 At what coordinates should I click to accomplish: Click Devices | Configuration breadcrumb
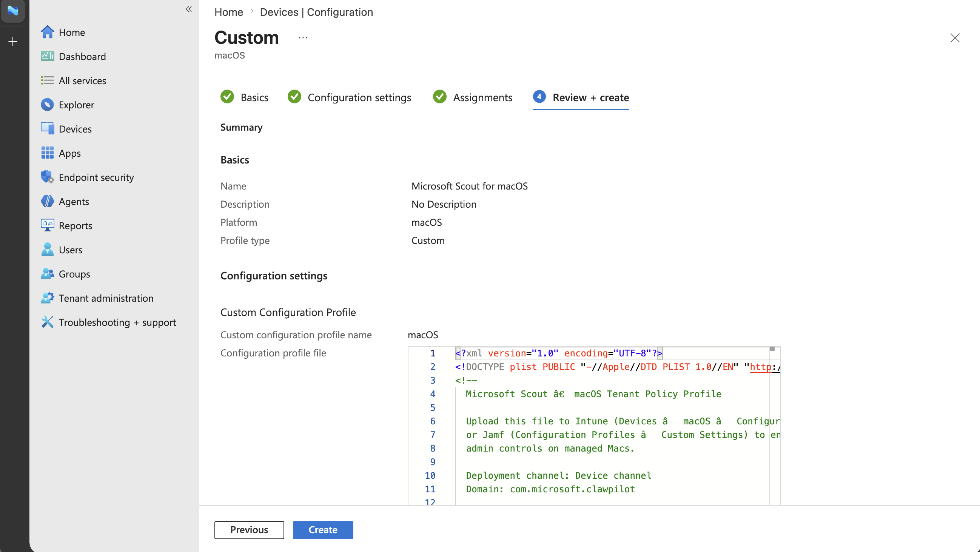(316, 12)
